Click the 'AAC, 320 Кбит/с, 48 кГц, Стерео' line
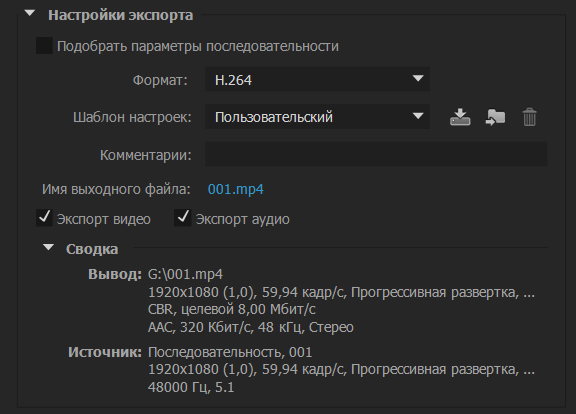Image resolution: width=576 pixels, height=414 pixels. (251, 327)
